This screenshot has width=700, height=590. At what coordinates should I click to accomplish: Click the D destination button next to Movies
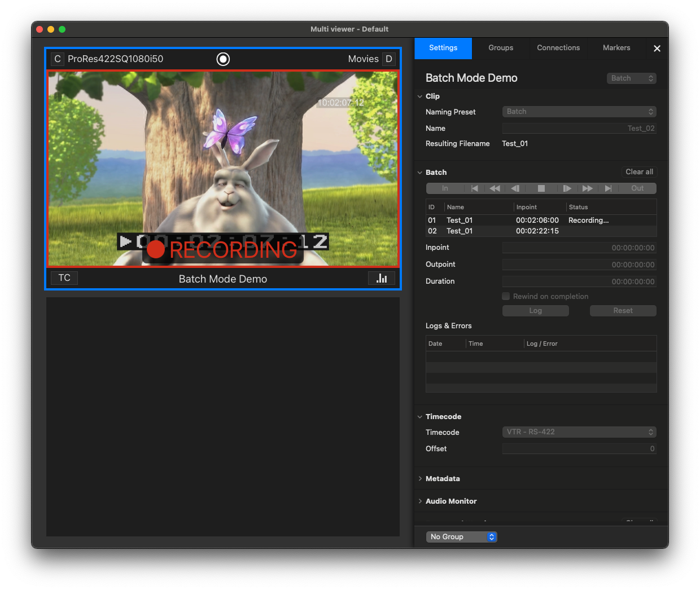[x=389, y=59]
